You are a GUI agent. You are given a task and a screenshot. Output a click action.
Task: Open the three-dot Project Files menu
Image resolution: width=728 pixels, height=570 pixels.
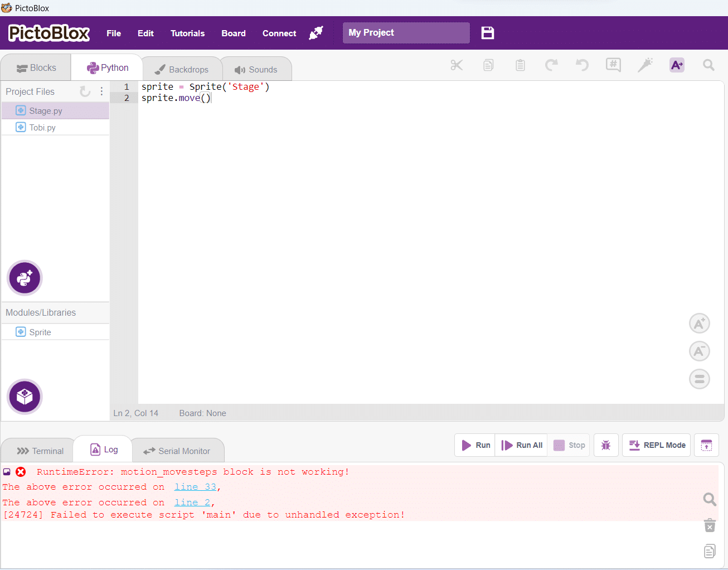click(101, 91)
